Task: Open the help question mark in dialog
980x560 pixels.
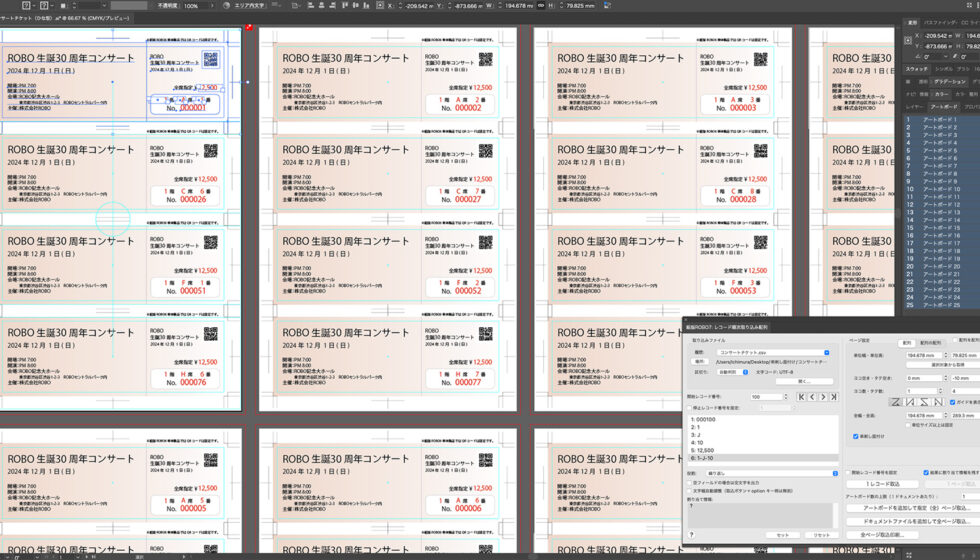Action: click(x=691, y=534)
